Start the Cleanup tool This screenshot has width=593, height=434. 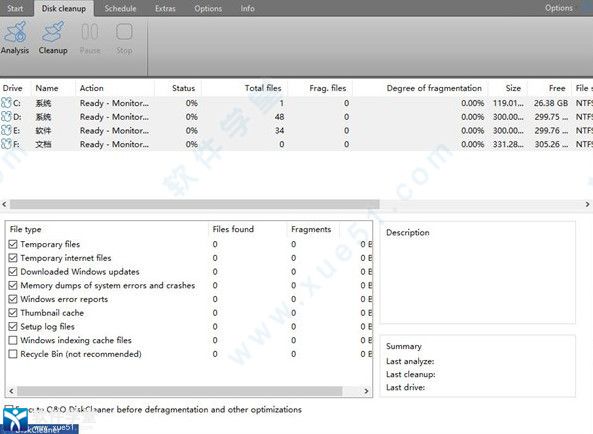pos(53,38)
